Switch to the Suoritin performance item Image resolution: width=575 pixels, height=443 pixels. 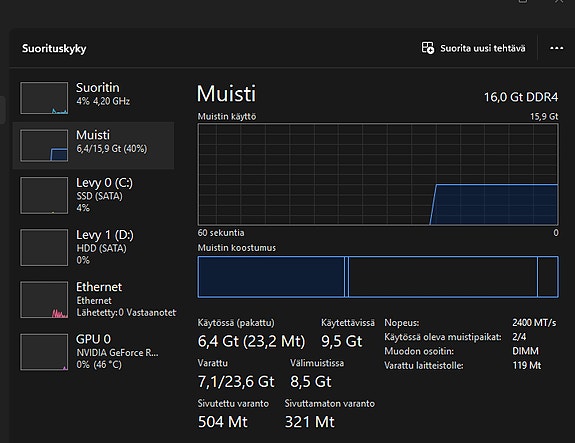pos(94,98)
